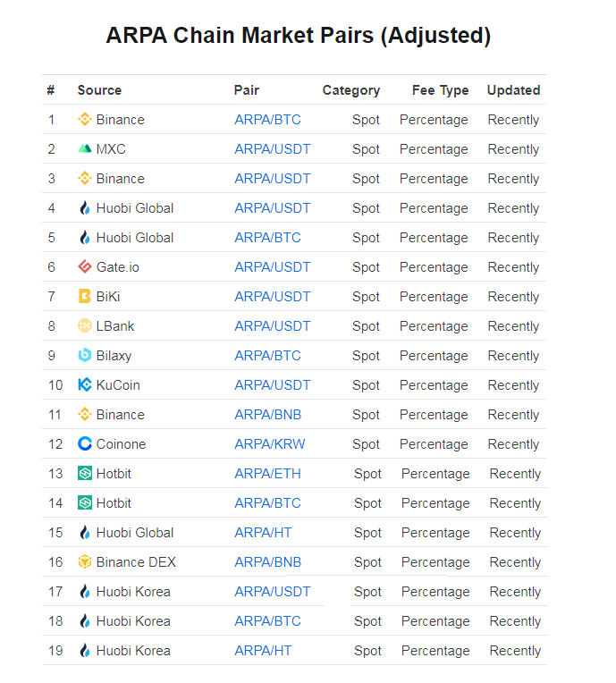Open ARPA/HT pair for Huobi Global
Screen dimensions: 616x683
coord(263,532)
